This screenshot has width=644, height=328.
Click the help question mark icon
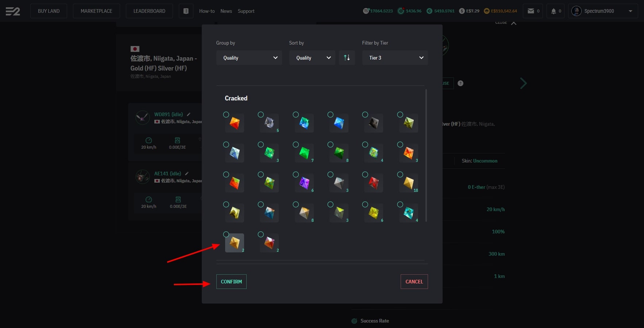(460, 83)
